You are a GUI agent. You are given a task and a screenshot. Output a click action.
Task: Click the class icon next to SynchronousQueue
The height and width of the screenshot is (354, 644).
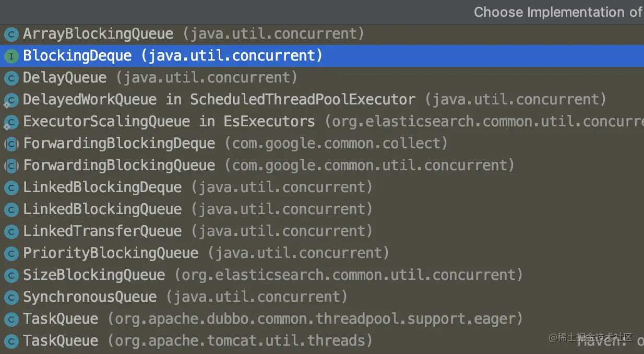tap(11, 298)
